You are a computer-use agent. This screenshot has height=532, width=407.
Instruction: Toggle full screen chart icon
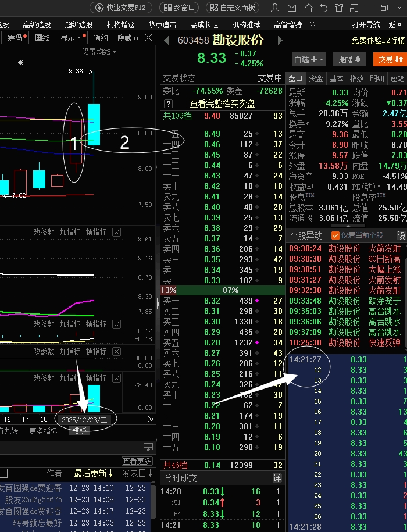tap(149, 38)
